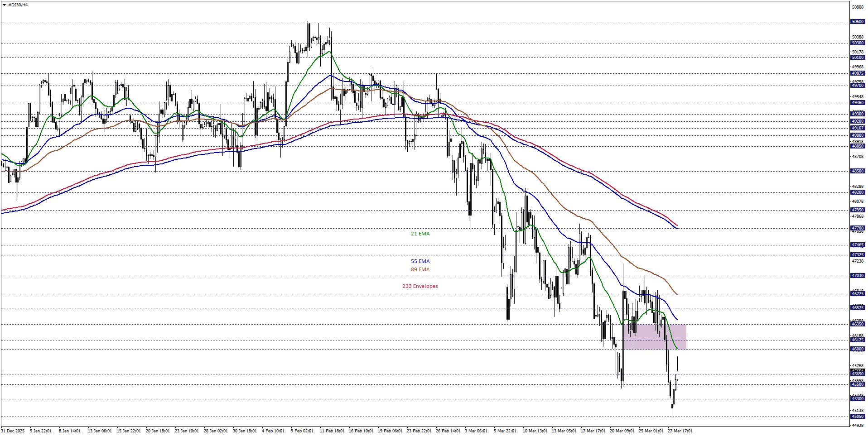Viewport: 868px width, 436px height.
Task: Click the 31 Dec 2025 time label
Action: (x=13, y=431)
